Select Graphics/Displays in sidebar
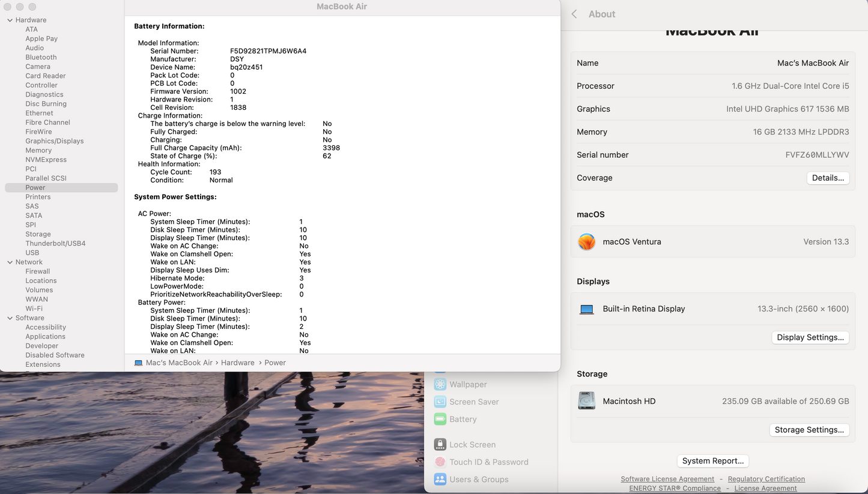 point(54,141)
